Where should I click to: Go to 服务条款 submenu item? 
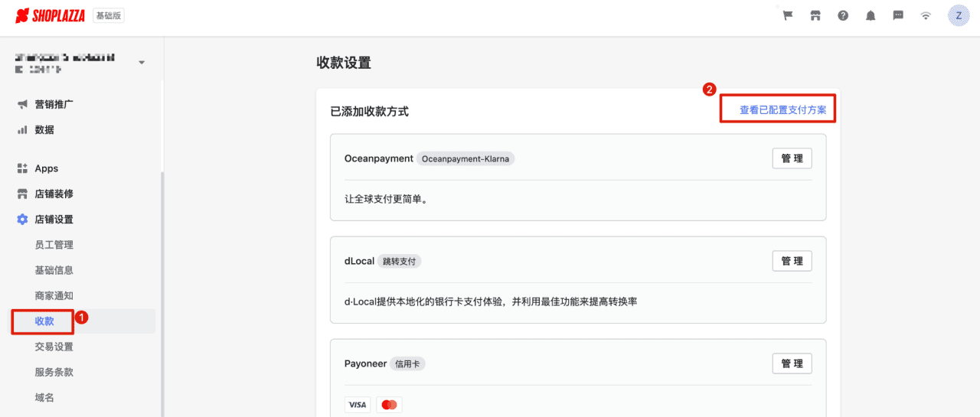[54, 373]
